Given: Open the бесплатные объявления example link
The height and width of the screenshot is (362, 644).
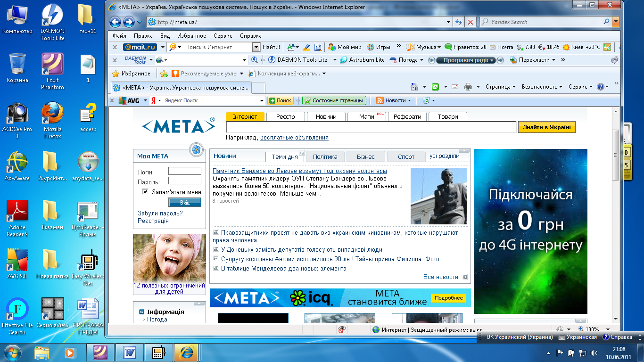Looking at the screenshot, I should pos(294,138).
